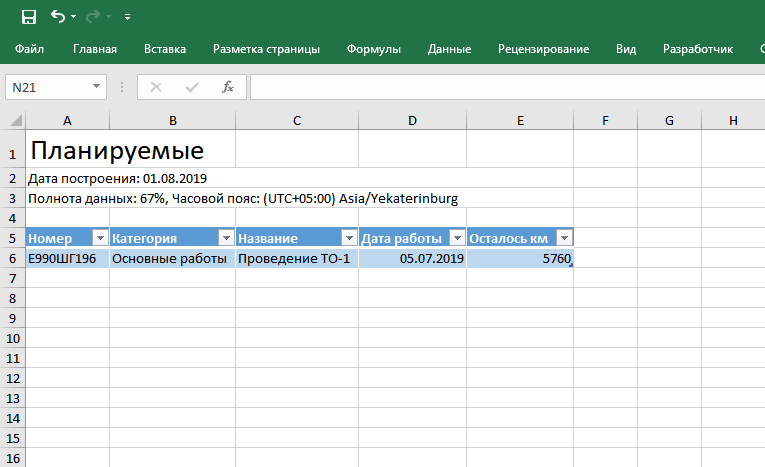This screenshot has height=467, width=765.
Task: Expand the Name Box dropdown arrow
Action: click(97, 87)
